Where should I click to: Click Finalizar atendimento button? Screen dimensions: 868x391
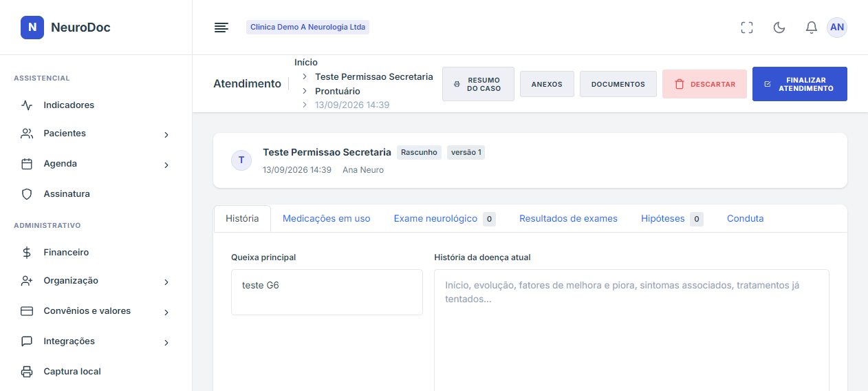click(800, 84)
